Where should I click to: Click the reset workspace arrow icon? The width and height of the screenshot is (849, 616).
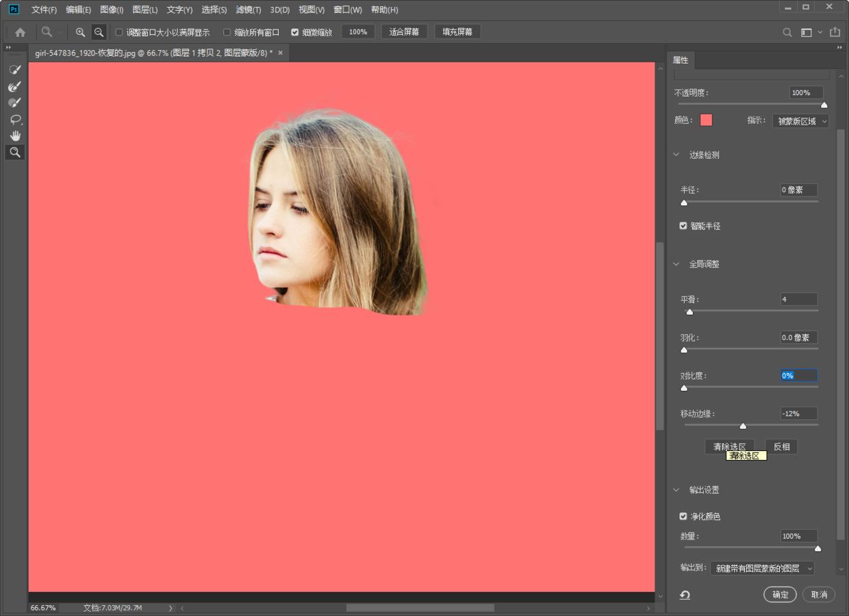(685, 595)
